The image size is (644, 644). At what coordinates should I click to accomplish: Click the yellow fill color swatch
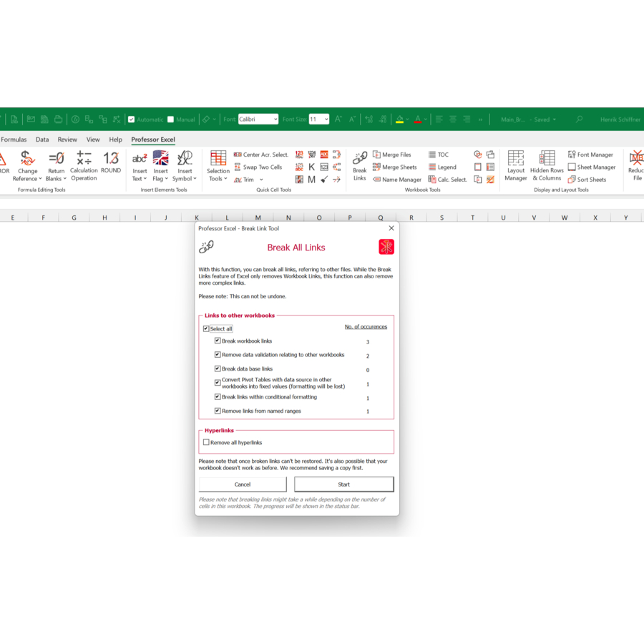coord(399,119)
